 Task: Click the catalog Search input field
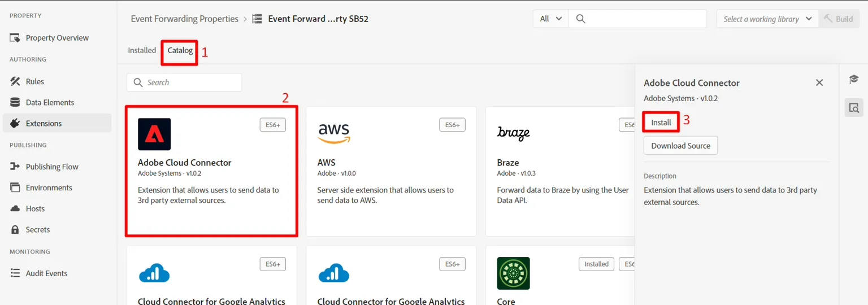184,82
